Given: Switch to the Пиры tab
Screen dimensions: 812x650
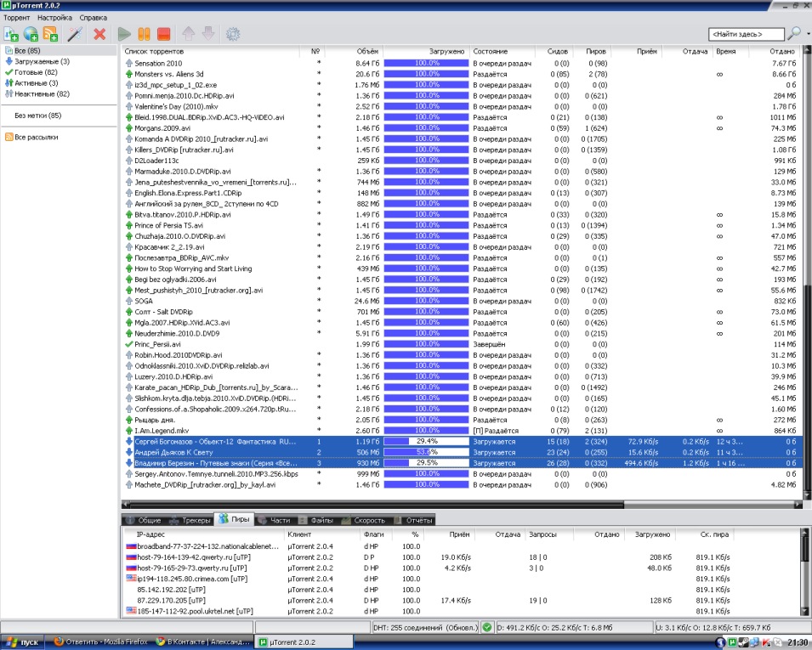Looking at the screenshot, I should click(x=235, y=519).
